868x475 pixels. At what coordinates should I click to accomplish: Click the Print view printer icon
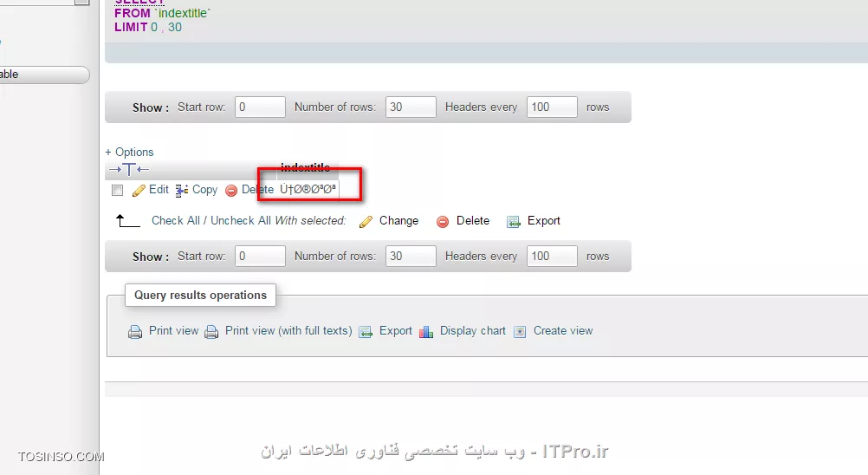(x=135, y=332)
